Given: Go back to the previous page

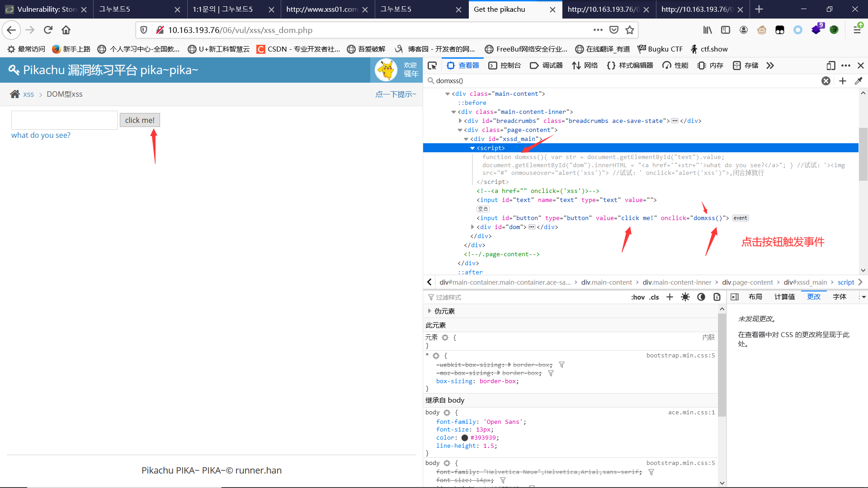Looking at the screenshot, I should (11, 30).
